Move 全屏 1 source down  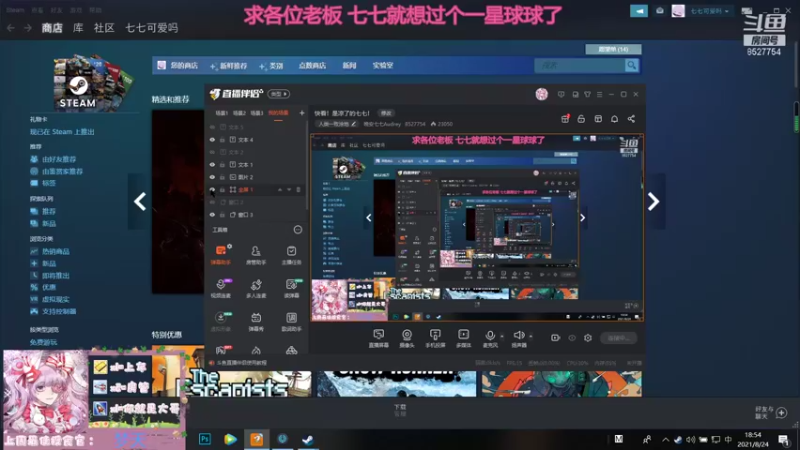click(289, 190)
